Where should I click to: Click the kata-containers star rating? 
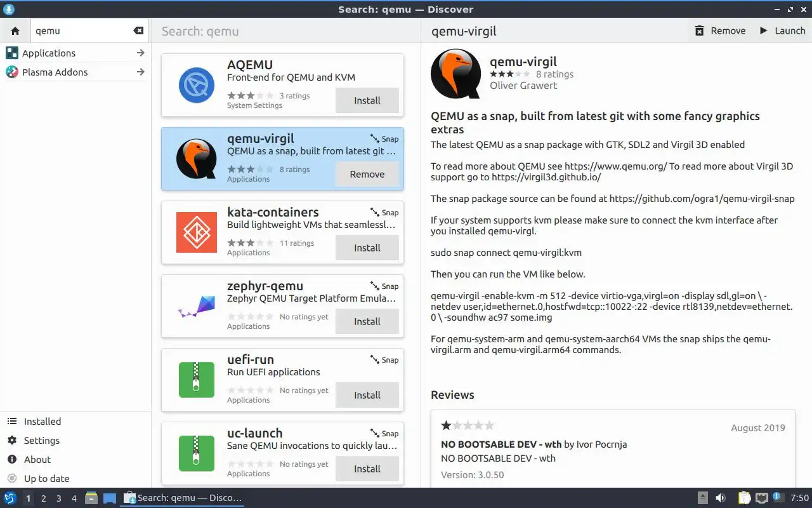click(x=251, y=243)
